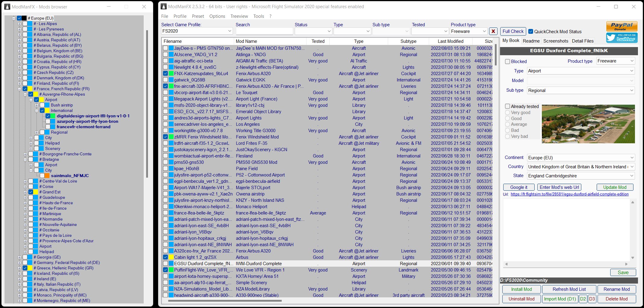This screenshot has width=644, height=308.
Task: Click the yellow square beside # France, French Republic
Action: (30, 89)
